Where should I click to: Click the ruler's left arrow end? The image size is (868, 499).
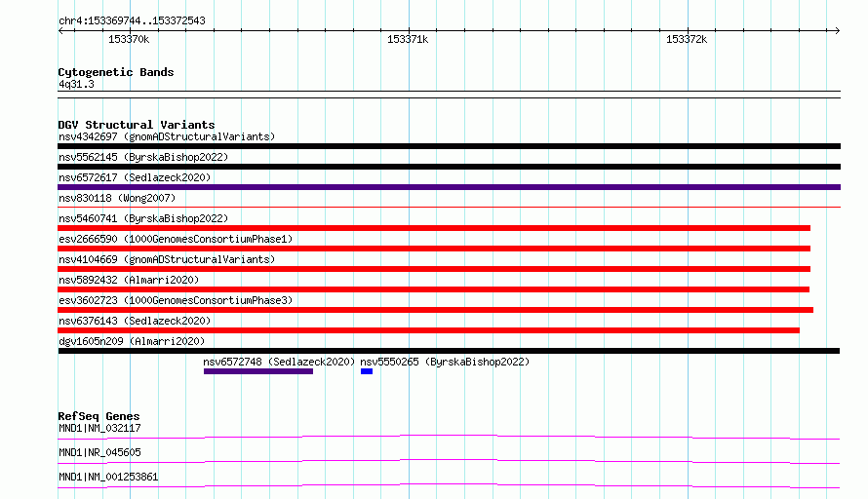(60, 30)
